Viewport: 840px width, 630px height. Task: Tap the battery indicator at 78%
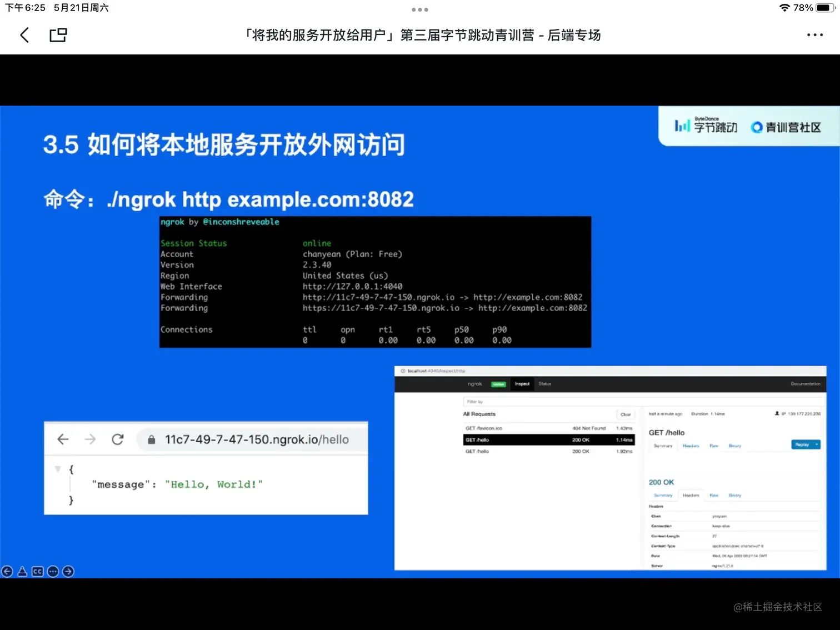[825, 8]
